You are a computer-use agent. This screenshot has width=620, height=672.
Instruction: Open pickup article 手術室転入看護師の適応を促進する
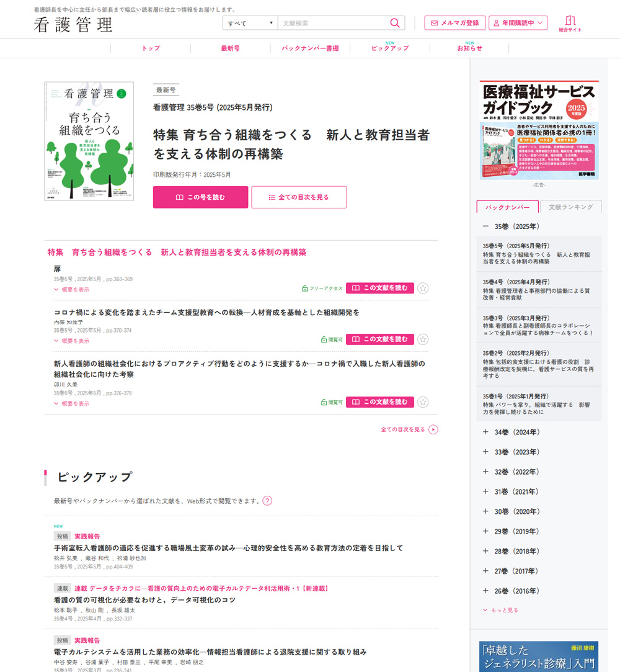click(228, 548)
